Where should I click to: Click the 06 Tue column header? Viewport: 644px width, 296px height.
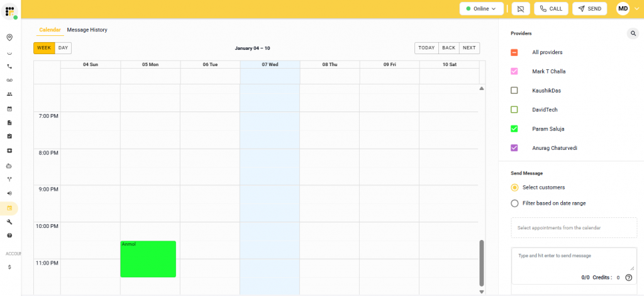coord(210,65)
